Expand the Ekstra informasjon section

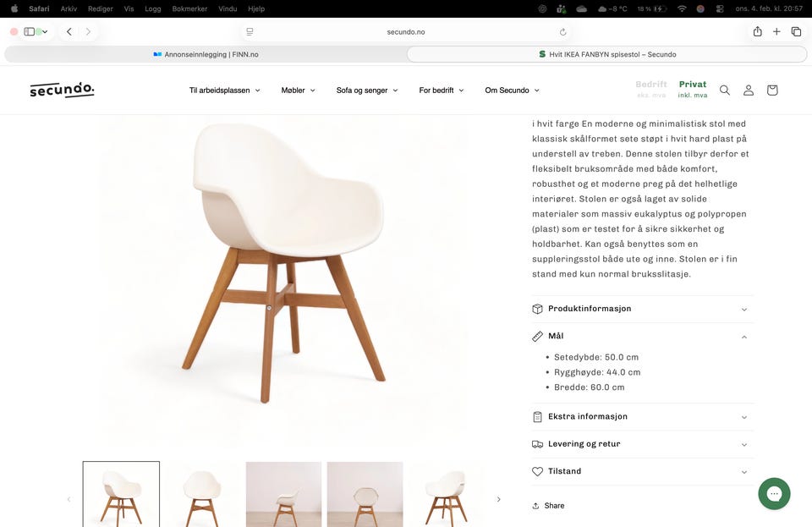tap(643, 417)
